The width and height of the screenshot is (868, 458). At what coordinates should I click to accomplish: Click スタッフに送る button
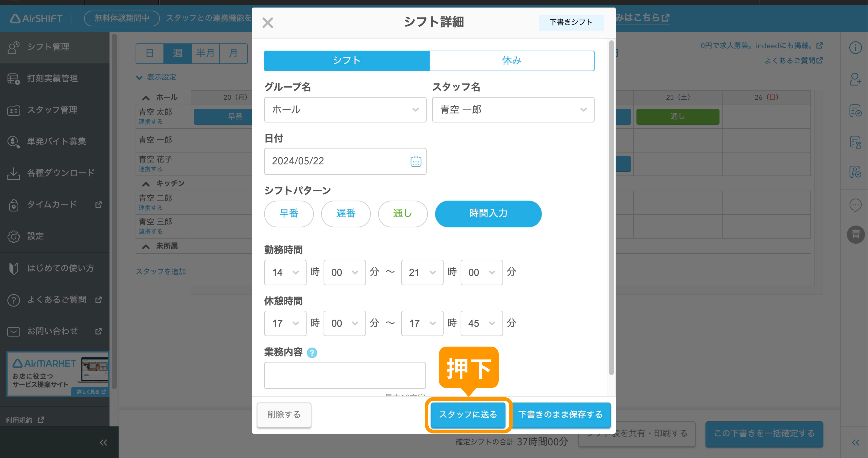coord(468,415)
